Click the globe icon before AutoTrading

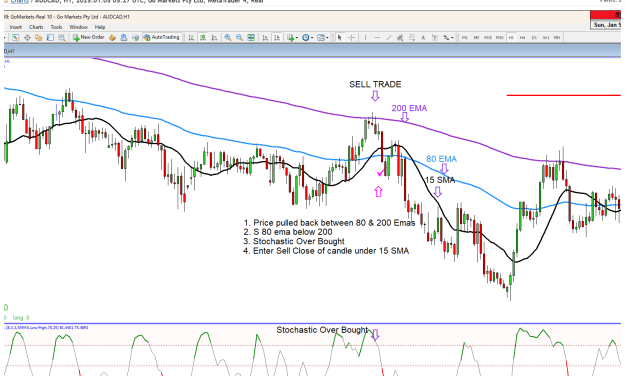point(136,37)
